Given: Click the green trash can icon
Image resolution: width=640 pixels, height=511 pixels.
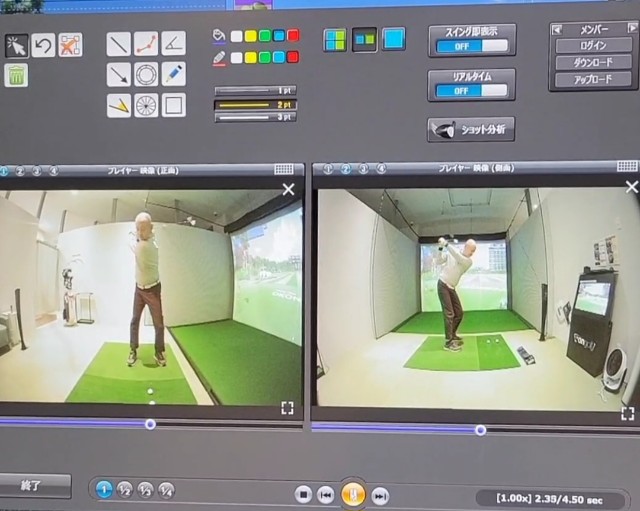Looking at the screenshot, I should [x=16, y=75].
